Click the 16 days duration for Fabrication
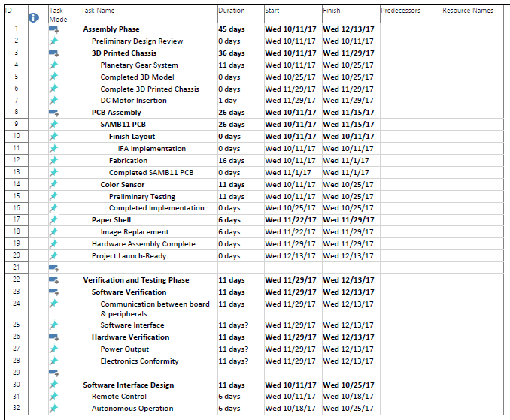 click(x=241, y=161)
